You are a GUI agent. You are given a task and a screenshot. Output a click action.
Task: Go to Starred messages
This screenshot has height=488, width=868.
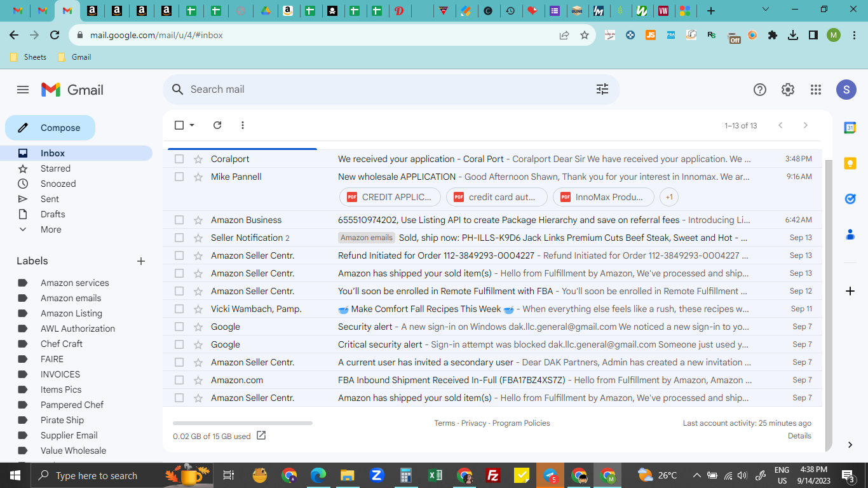click(76, 168)
